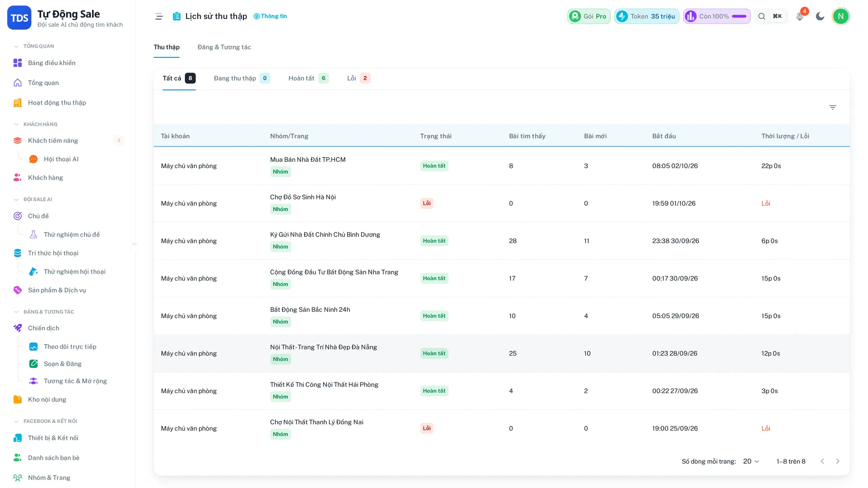Click the Còn 100% usage bar
868x488 pixels.
[717, 16]
